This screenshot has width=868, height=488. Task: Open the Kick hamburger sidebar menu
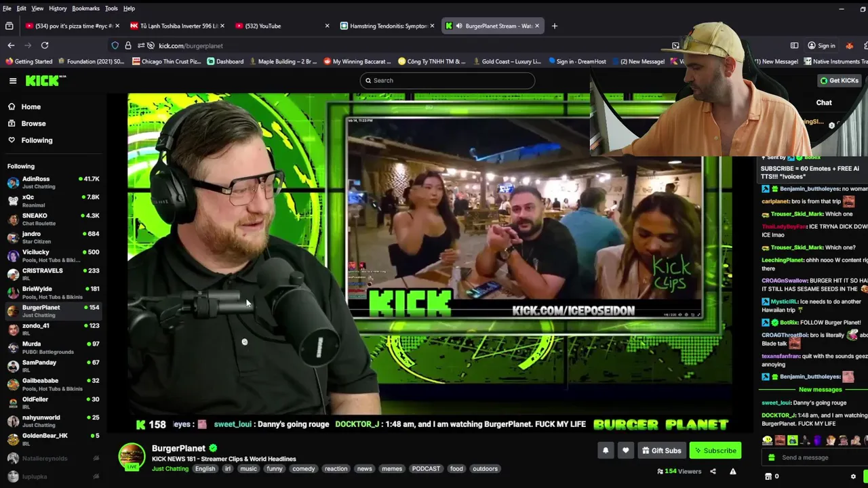[13, 81]
